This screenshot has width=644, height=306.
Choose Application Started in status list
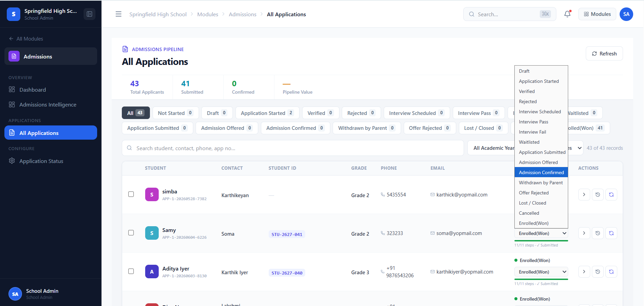(541, 81)
